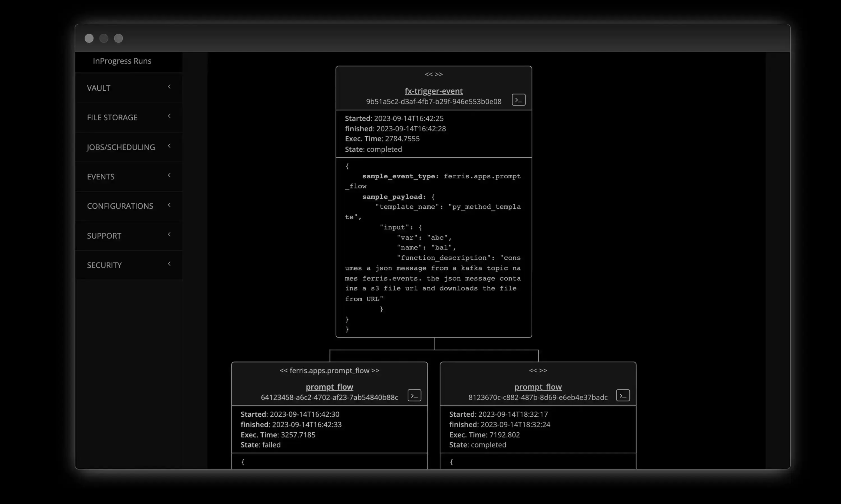Expand the FILE STORAGE section
Image resolution: width=841 pixels, height=504 pixels.
pyautogui.click(x=169, y=116)
